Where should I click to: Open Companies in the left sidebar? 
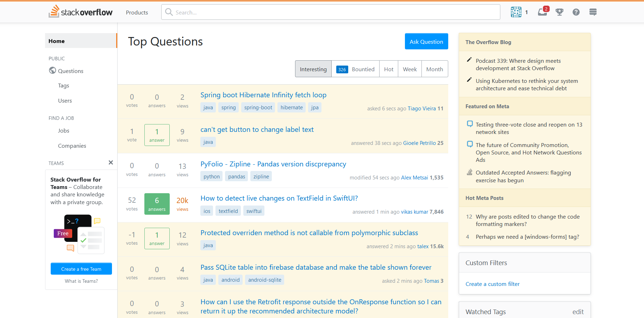coord(72,146)
